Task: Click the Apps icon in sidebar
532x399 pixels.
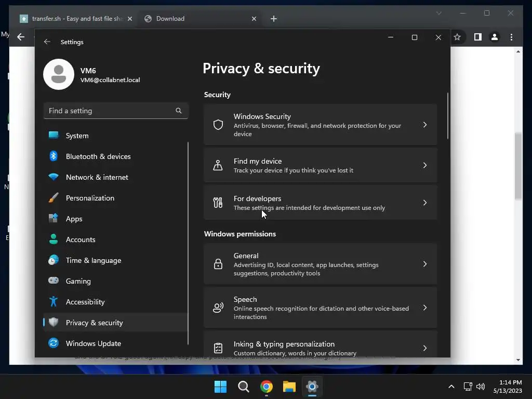Action: pyautogui.click(x=54, y=218)
